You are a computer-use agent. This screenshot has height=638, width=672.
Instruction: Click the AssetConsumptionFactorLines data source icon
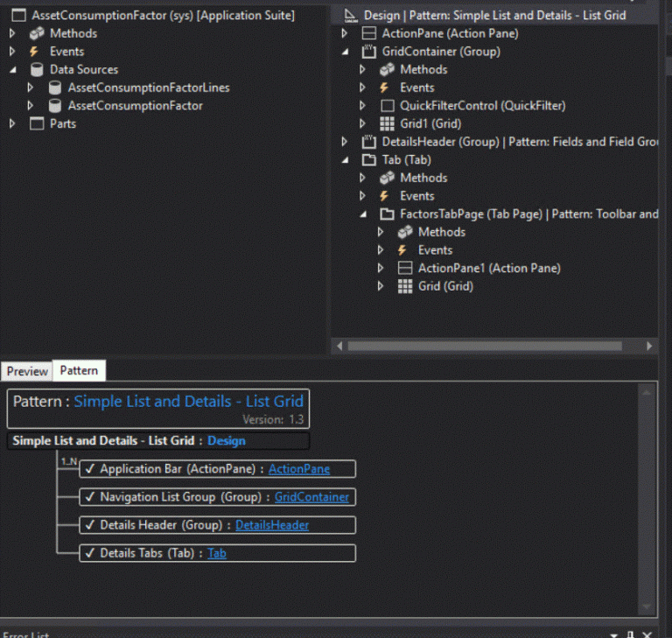click(x=55, y=88)
